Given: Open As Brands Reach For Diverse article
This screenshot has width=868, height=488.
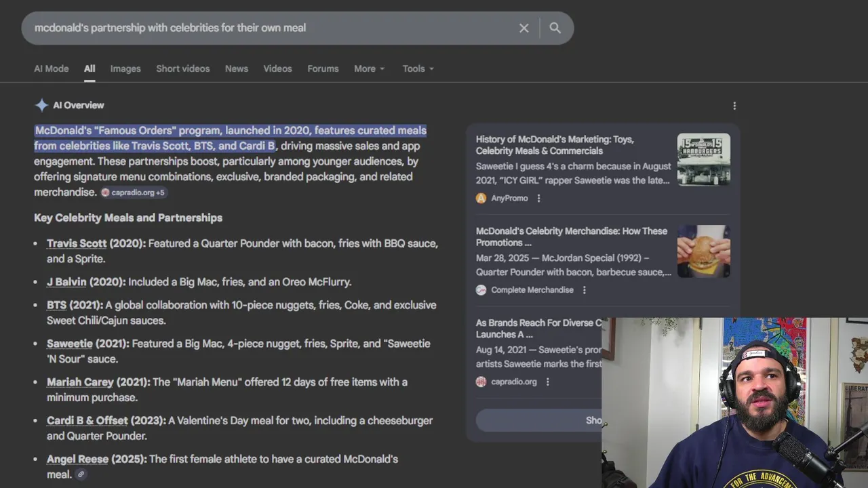Looking at the screenshot, I should tap(539, 329).
